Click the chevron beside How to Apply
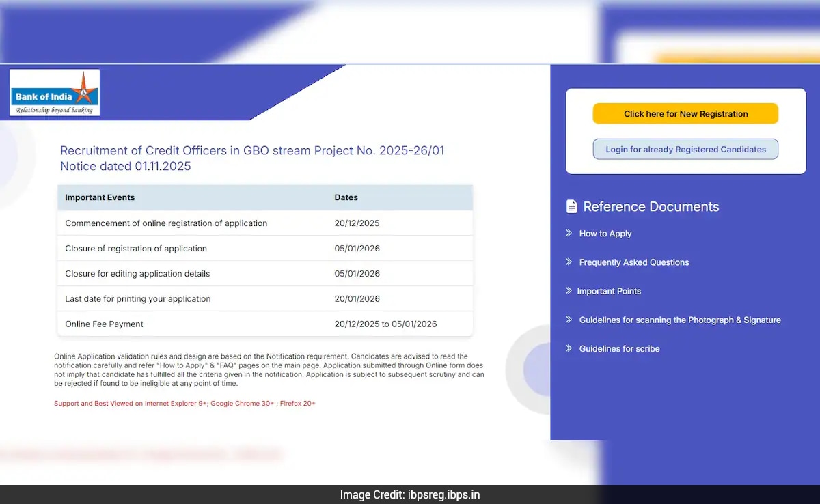Screen dimensions: 820x504 [x=569, y=234]
